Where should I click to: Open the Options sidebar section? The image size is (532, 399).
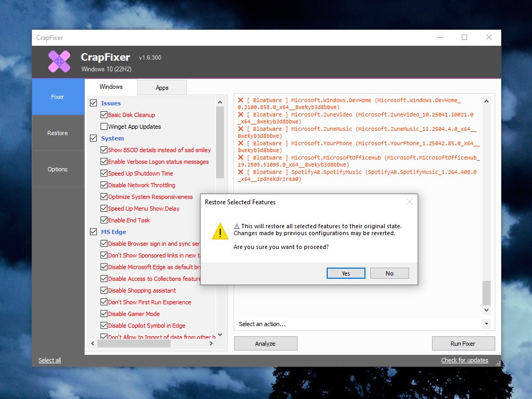[x=58, y=169]
